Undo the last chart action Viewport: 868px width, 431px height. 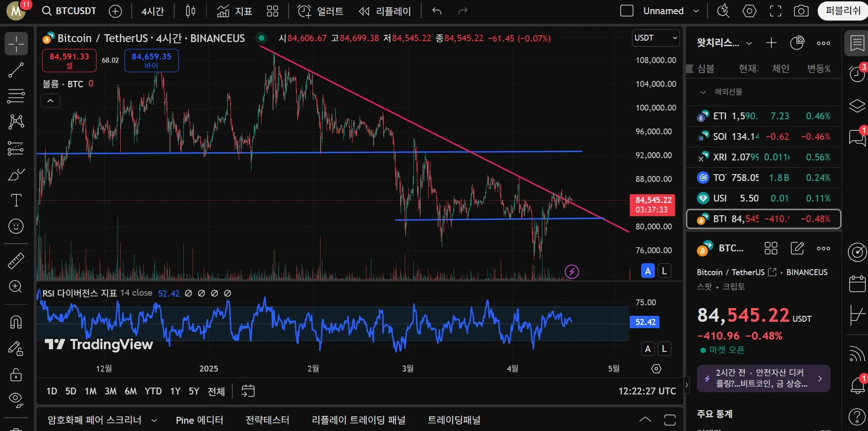(x=437, y=11)
